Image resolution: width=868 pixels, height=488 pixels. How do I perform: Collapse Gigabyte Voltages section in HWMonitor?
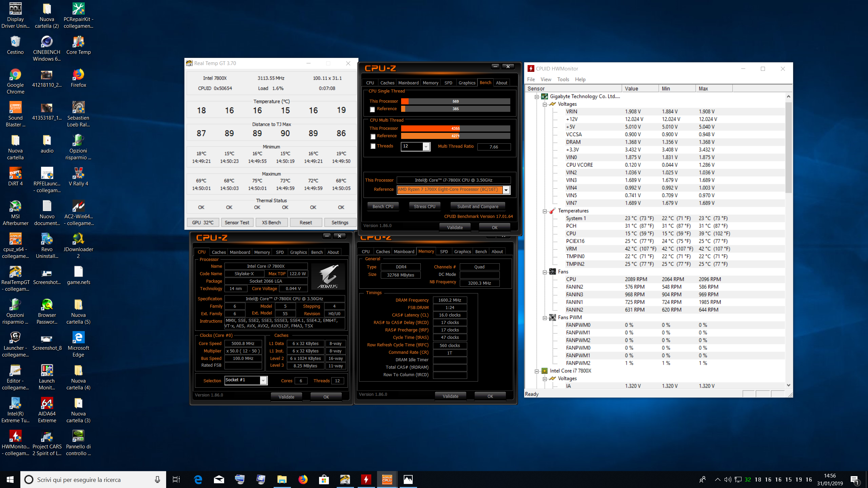pyautogui.click(x=545, y=104)
